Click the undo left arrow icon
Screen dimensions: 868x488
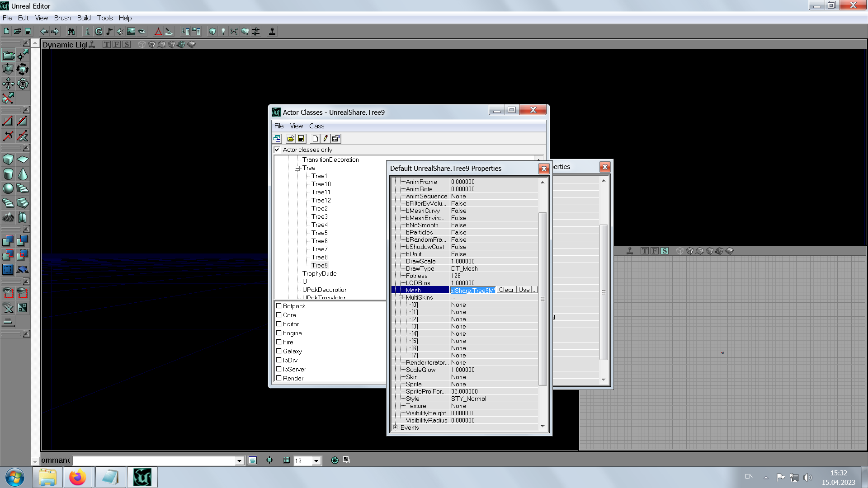(x=44, y=32)
